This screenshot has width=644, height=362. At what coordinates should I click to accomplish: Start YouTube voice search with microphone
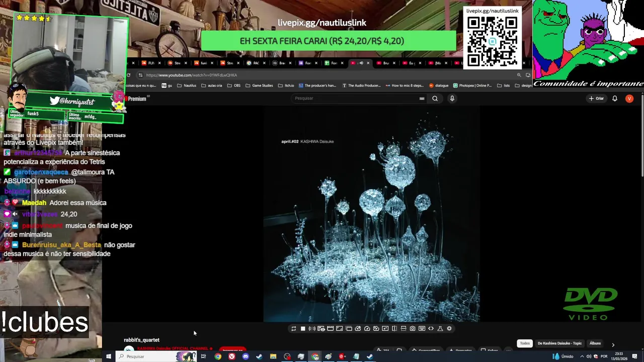click(x=452, y=99)
